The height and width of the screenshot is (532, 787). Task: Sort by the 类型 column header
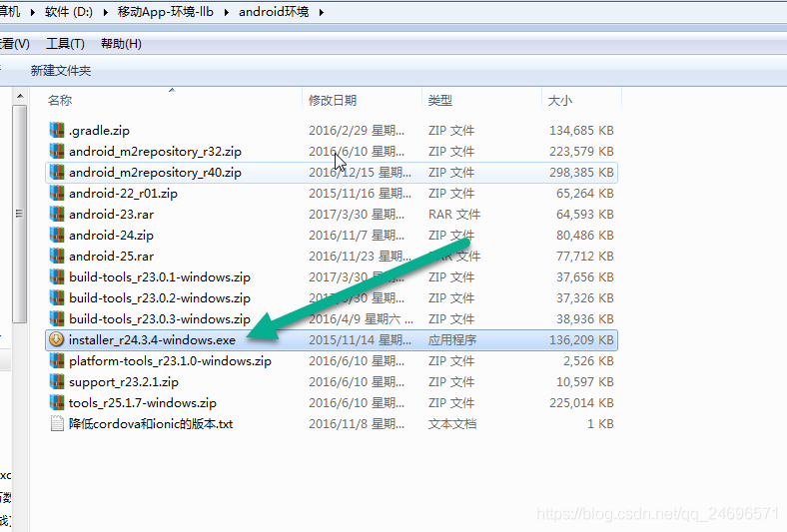[x=440, y=101]
